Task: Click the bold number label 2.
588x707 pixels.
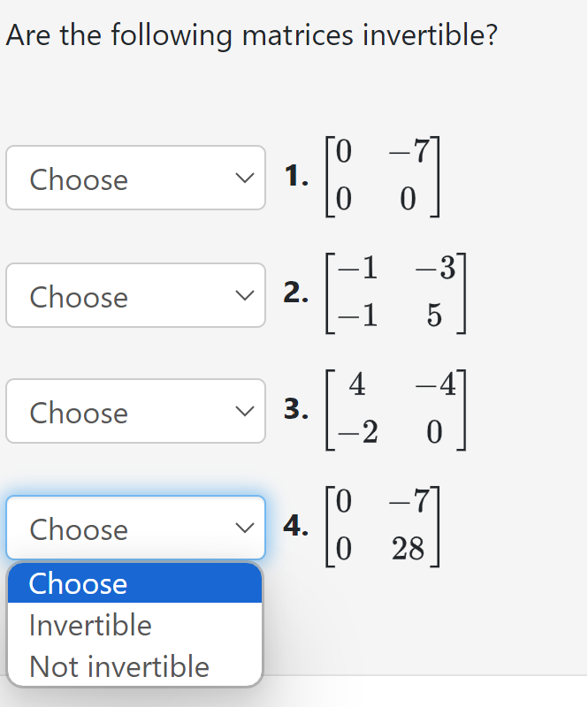Action: click(x=296, y=293)
